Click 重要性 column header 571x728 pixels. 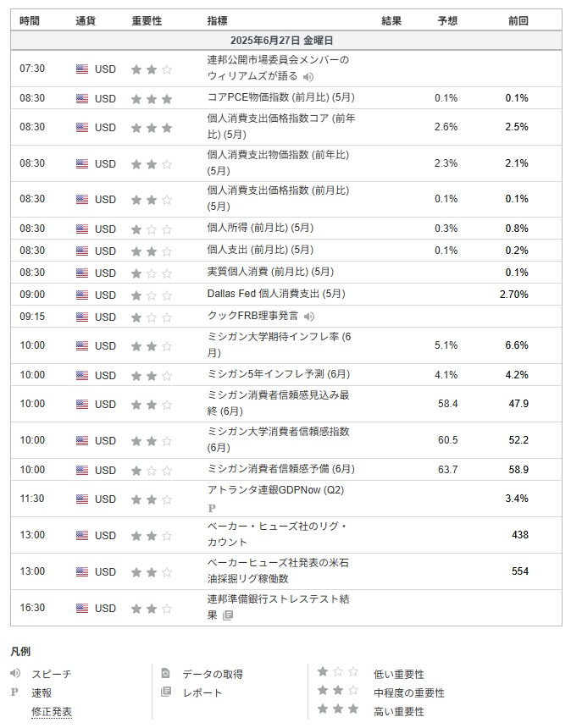147,21
